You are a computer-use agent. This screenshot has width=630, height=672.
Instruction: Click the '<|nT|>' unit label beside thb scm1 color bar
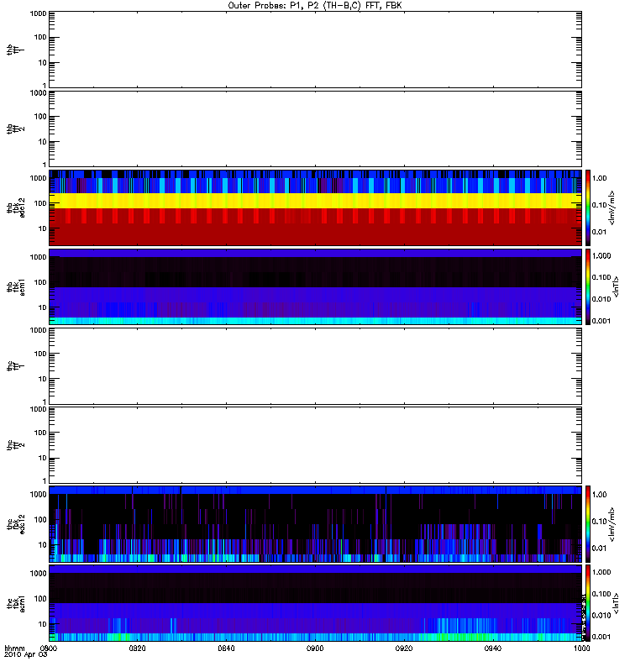pyautogui.click(x=616, y=286)
